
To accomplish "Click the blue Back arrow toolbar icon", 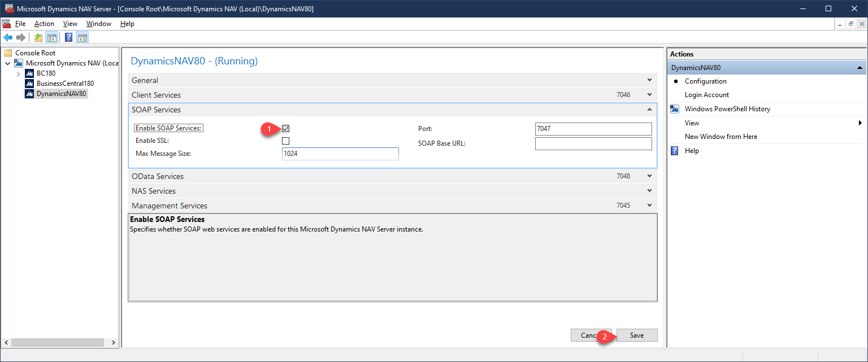I will pyautogui.click(x=8, y=38).
